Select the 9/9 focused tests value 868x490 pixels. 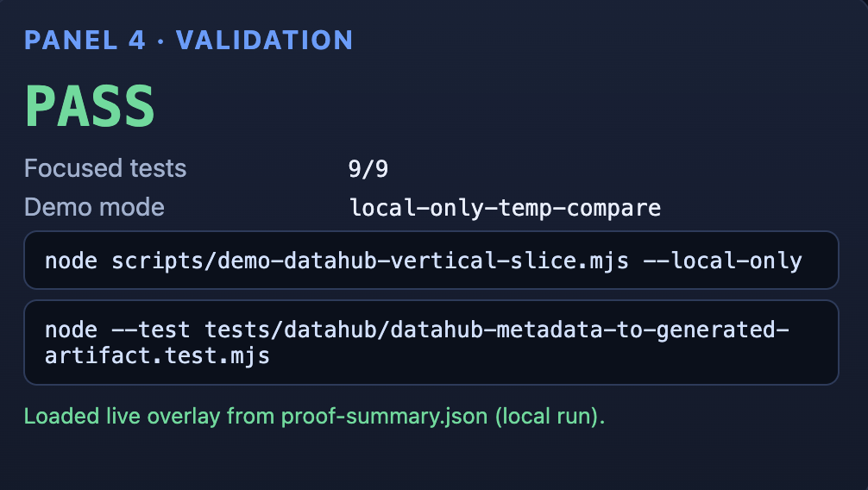click(368, 169)
